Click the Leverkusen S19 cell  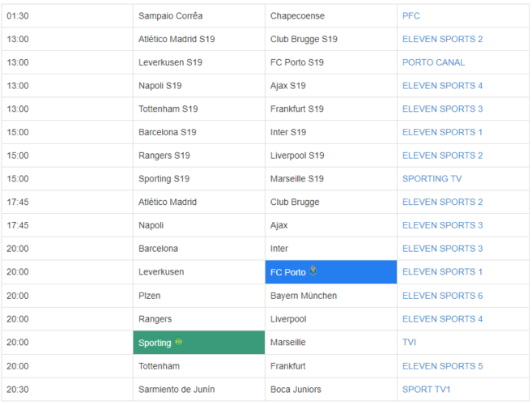pos(199,62)
